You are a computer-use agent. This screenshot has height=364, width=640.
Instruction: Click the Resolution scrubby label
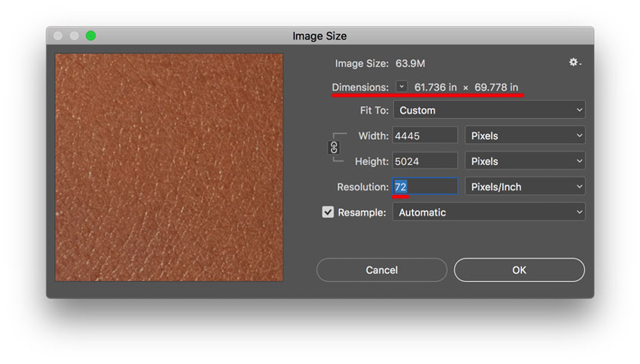[362, 187]
